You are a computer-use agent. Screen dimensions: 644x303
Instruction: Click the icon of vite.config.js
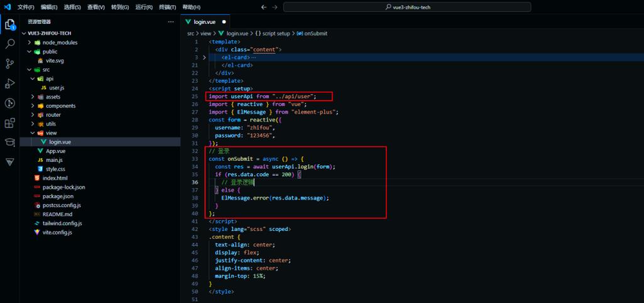(x=37, y=232)
